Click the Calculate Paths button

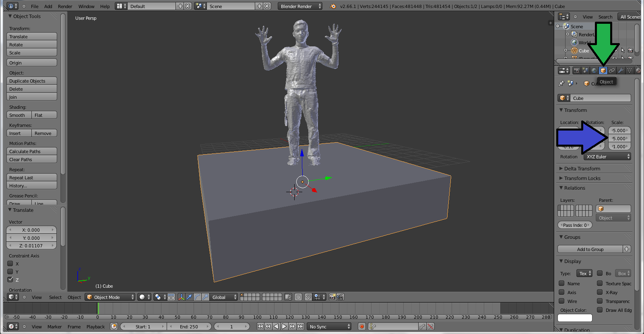click(x=32, y=151)
